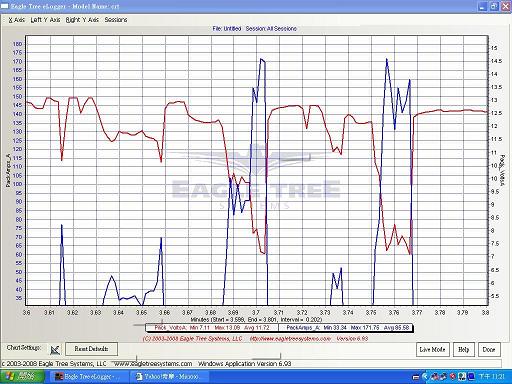Select the Pack Volts A legend entry
Image resolution: width=512 pixels, height=384 pixels.
tap(212, 328)
